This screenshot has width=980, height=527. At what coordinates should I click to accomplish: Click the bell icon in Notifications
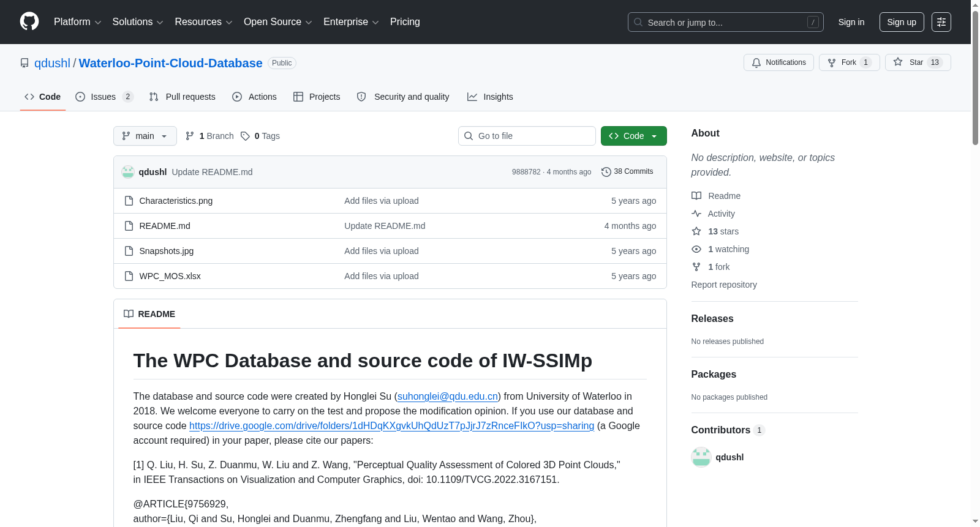(x=756, y=62)
